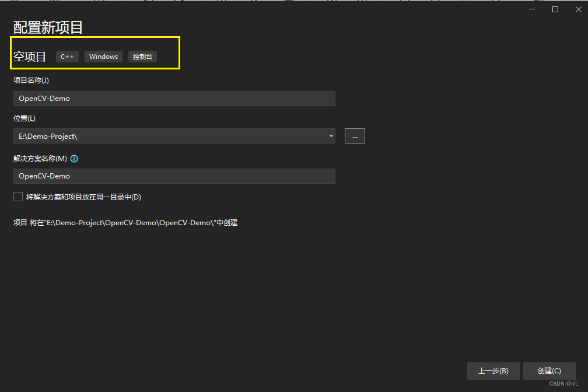Click the 控制台 tag
The width and height of the screenshot is (588, 392).
pyautogui.click(x=142, y=57)
